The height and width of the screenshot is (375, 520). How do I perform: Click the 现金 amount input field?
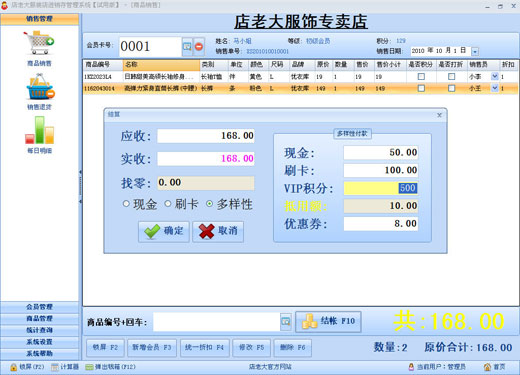pos(381,152)
